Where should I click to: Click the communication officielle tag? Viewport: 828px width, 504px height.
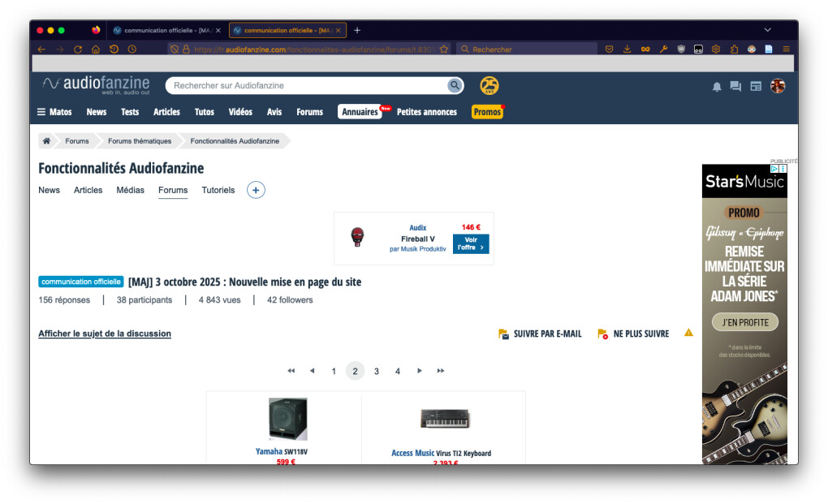coord(81,282)
